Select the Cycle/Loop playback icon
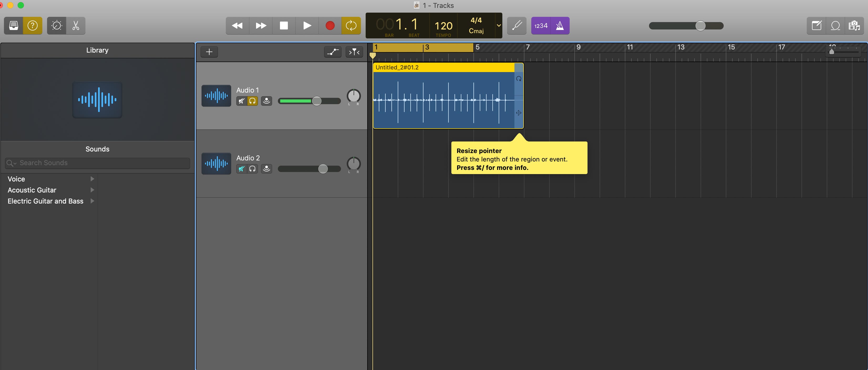The width and height of the screenshot is (868, 370). coord(351,25)
